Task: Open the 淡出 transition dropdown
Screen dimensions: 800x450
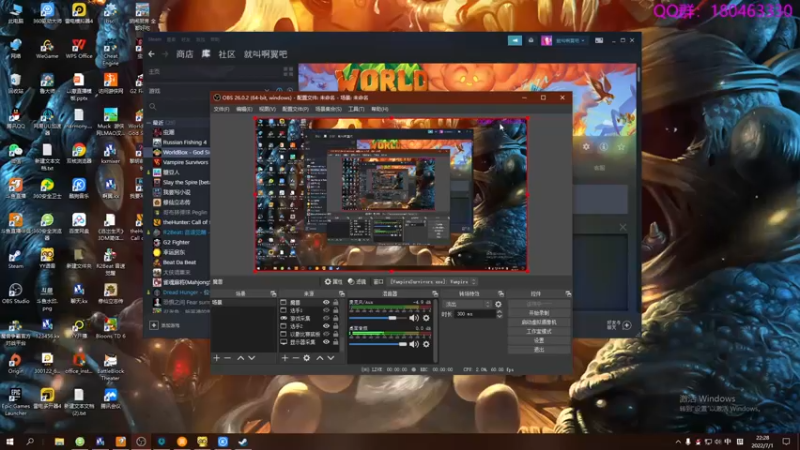Action: 467,305
